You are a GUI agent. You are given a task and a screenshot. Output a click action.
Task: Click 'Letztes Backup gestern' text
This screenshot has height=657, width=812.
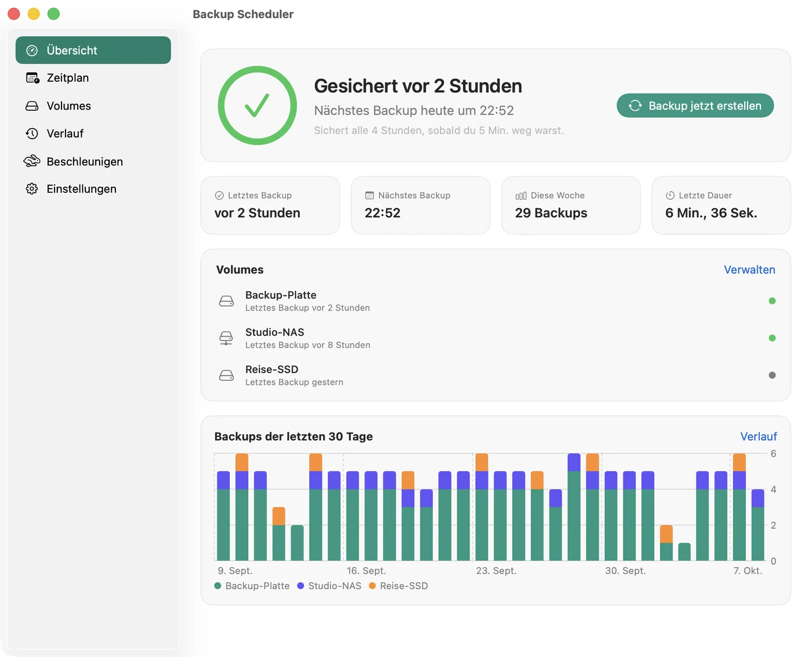(295, 382)
